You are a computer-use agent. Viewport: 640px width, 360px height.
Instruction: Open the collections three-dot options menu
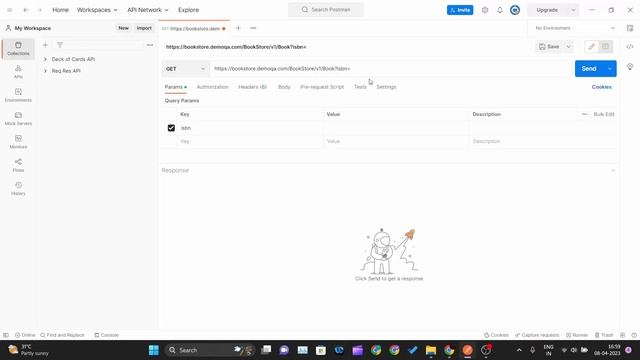(150, 45)
